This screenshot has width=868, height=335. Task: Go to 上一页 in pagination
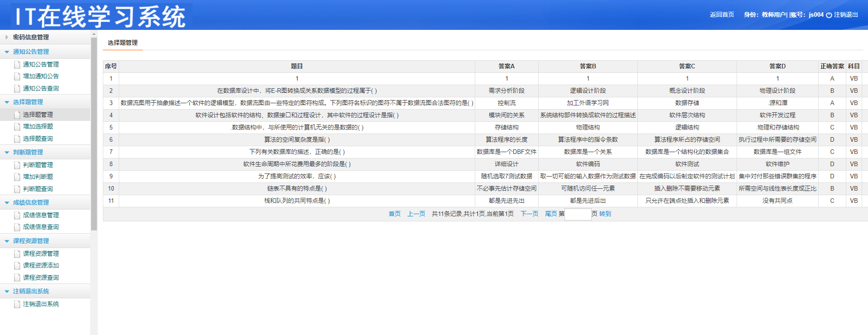point(416,214)
